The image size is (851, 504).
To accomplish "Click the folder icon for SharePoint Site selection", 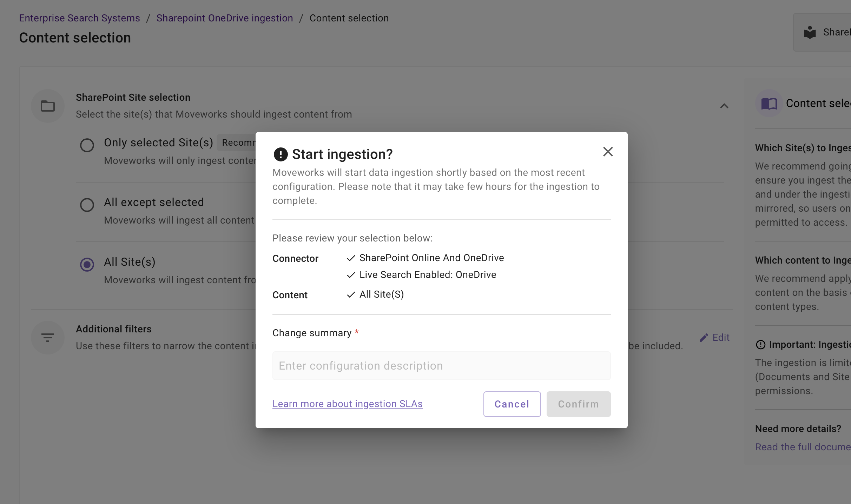I will point(48,106).
